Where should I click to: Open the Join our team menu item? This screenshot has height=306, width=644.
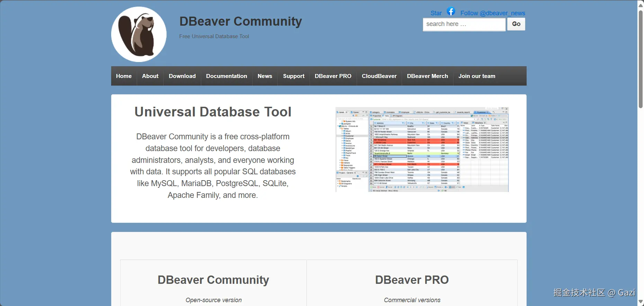(477, 76)
